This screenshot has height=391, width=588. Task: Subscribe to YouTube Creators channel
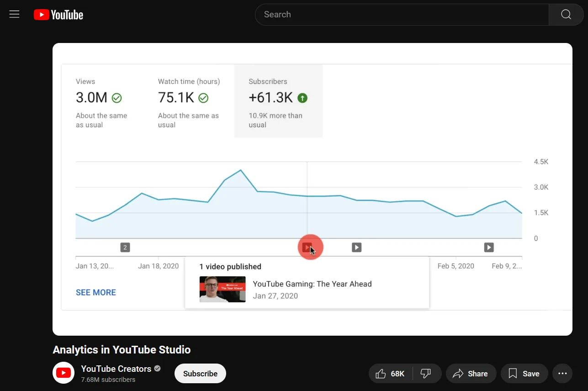[200, 374]
